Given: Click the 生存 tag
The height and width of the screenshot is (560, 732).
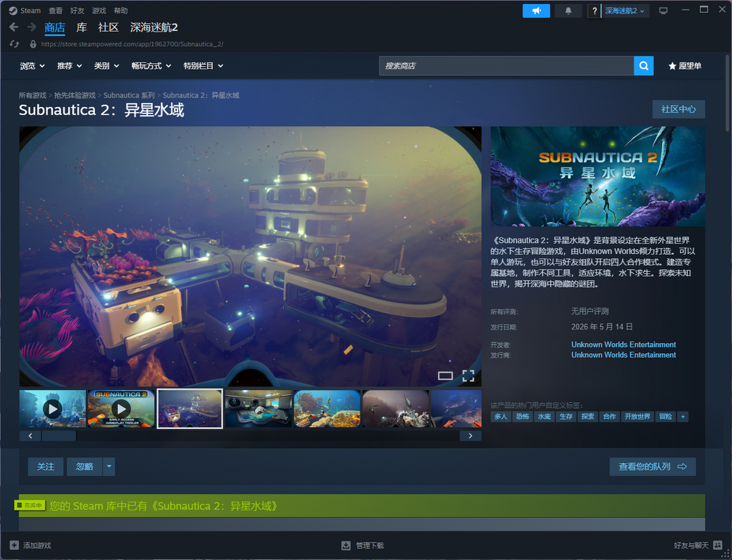Looking at the screenshot, I should tap(566, 417).
